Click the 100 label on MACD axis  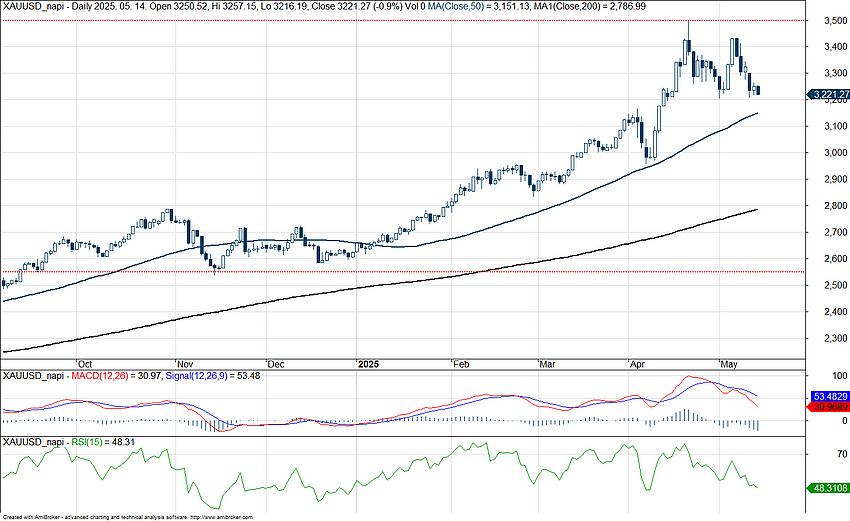coord(840,376)
